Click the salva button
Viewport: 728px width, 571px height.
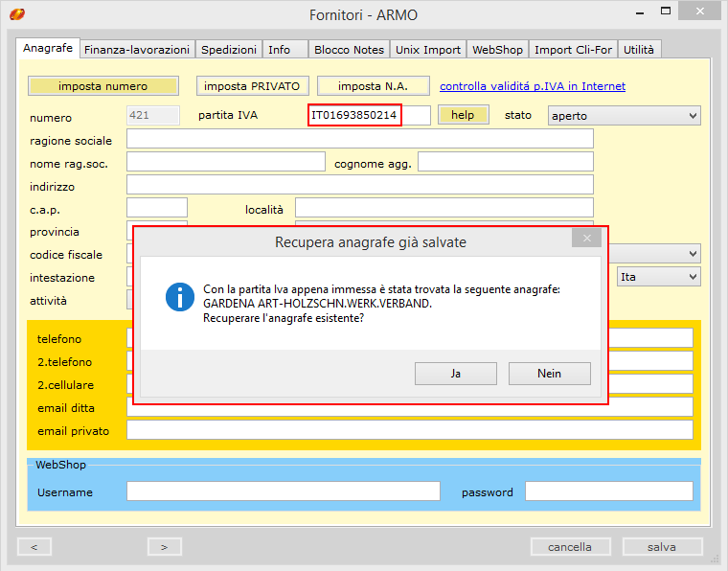tap(661, 547)
